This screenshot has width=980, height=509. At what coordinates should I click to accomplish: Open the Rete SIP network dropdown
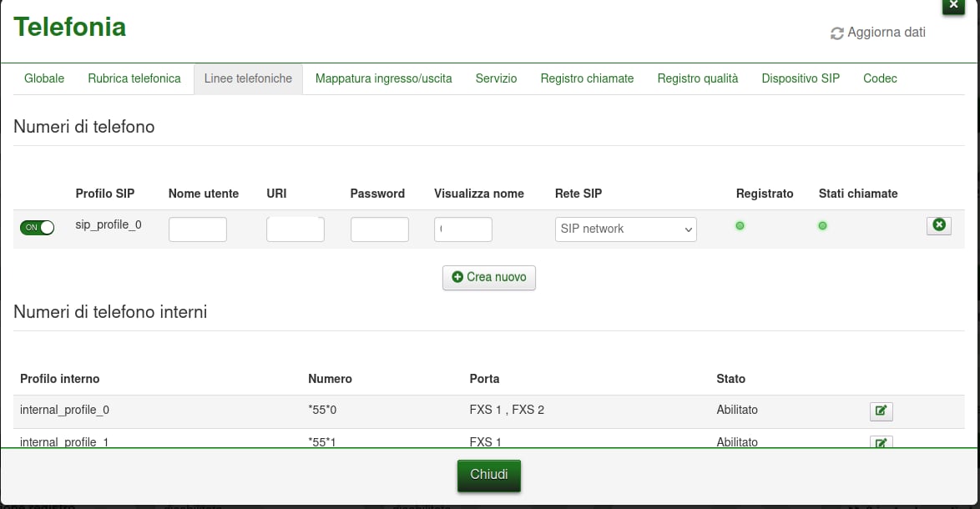click(625, 229)
